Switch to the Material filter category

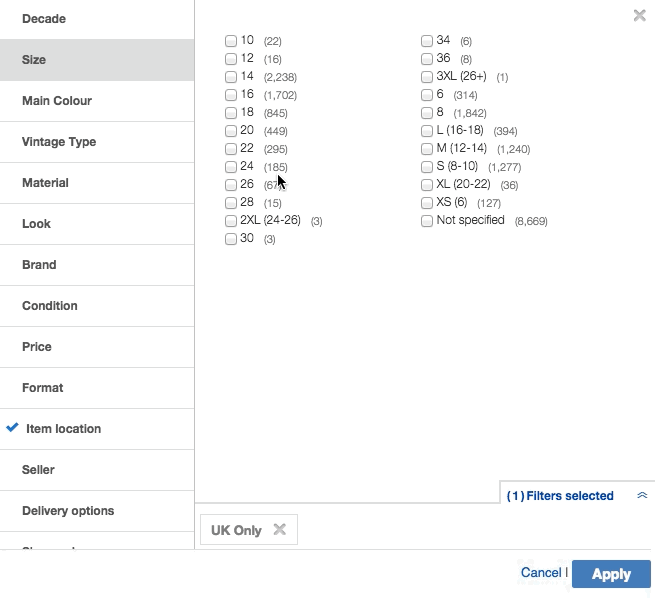coord(97,182)
